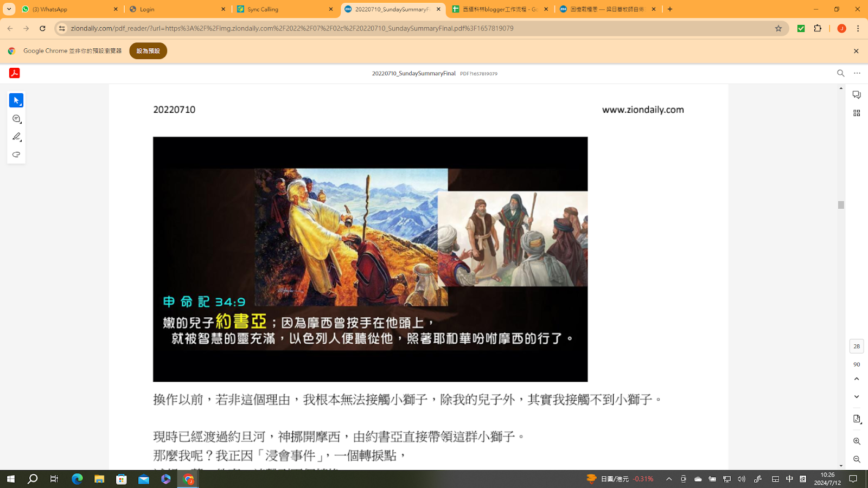Expand the tab search dropdown
The height and width of the screenshot is (488, 868).
pyautogui.click(x=9, y=9)
